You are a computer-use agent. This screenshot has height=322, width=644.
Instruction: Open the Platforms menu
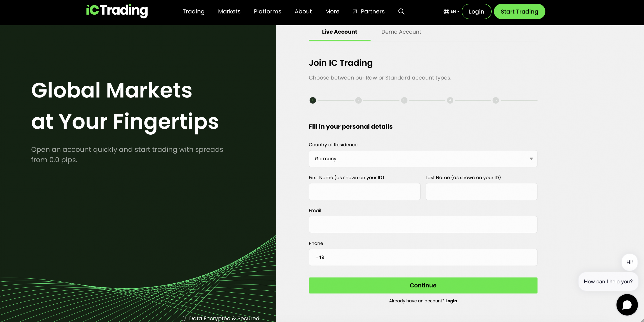[267, 12]
